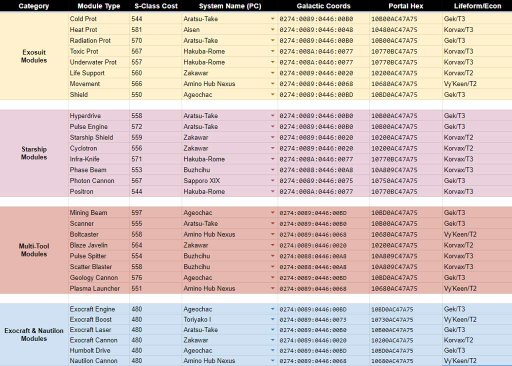Expand dropdown arrow in Boltcaster row

273,234
